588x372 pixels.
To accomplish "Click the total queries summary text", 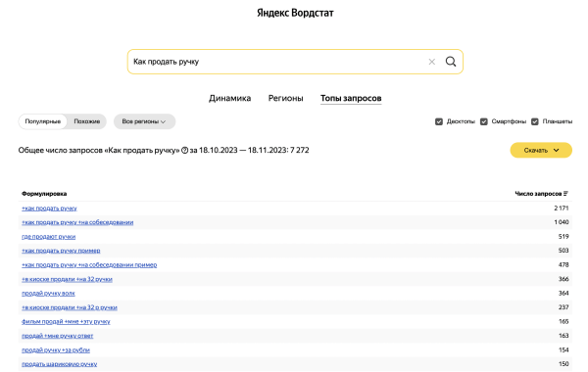I will (x=164, y=150).
